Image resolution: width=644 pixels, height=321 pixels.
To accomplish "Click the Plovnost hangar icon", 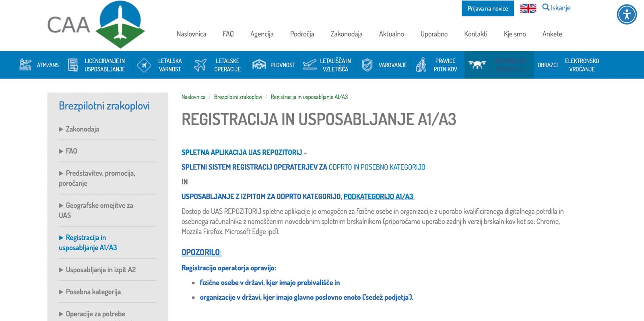I will [x=259, y=65].
